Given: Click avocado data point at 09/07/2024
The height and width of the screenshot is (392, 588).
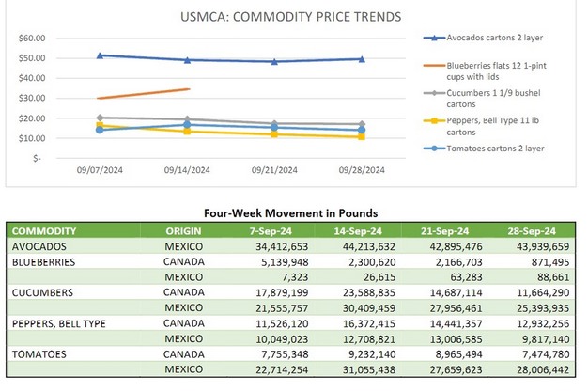Looking at the screenshot, I should (x=101, y=55).
